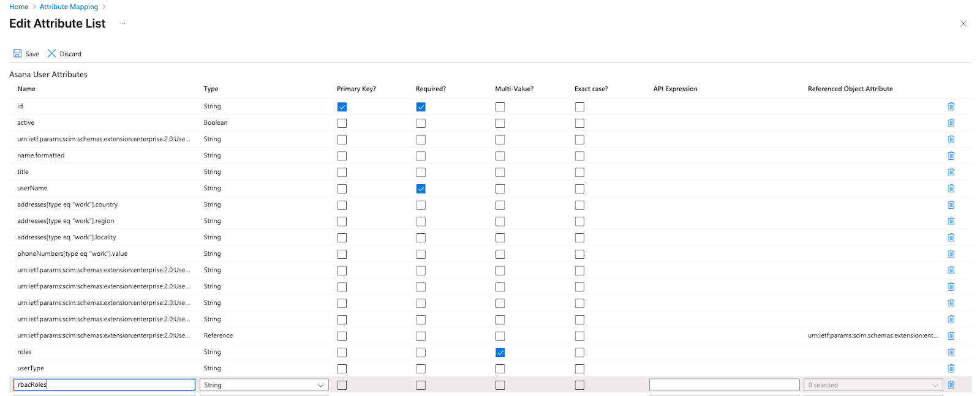Click API Expression field for rbacRoles row

coord(724,385)
